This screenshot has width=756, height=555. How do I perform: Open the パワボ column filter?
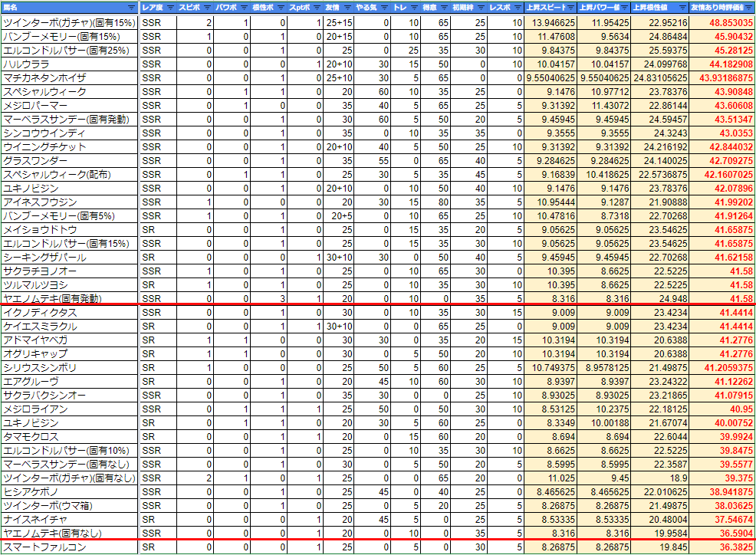point(244,8)
